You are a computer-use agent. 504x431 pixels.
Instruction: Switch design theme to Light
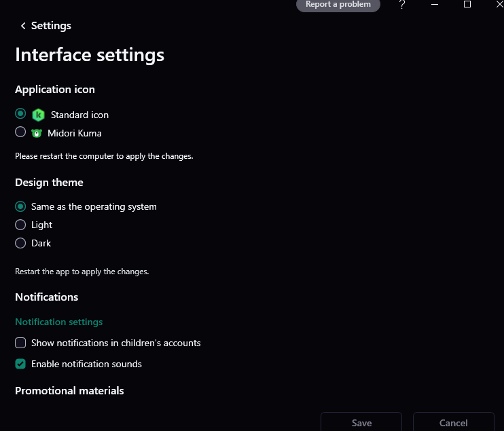(x=20, y=225)
